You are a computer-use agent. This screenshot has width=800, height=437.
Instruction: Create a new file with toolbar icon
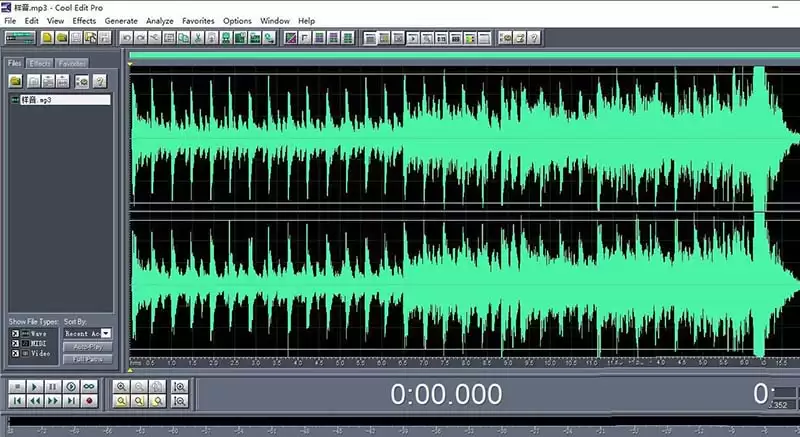tap(47, 38)
